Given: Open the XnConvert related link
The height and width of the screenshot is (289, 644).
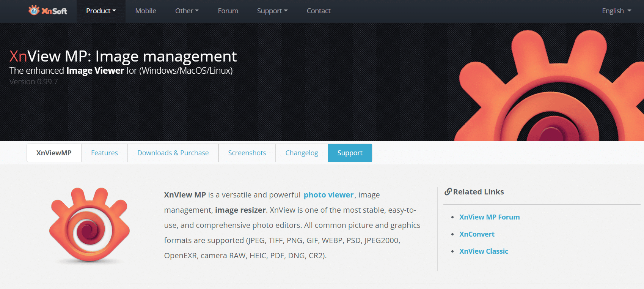Looking at the screenshot, I should click(x=477, y=234).
